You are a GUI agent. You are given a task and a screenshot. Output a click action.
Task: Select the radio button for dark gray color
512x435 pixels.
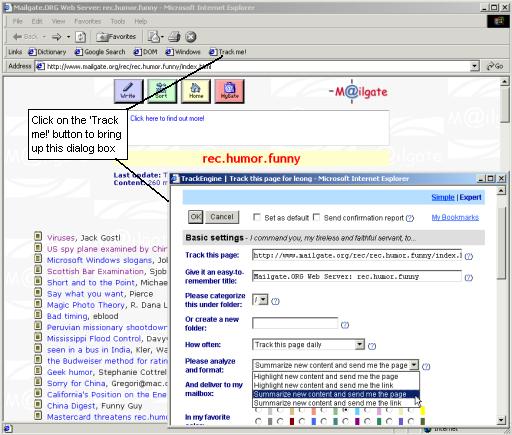258,421
